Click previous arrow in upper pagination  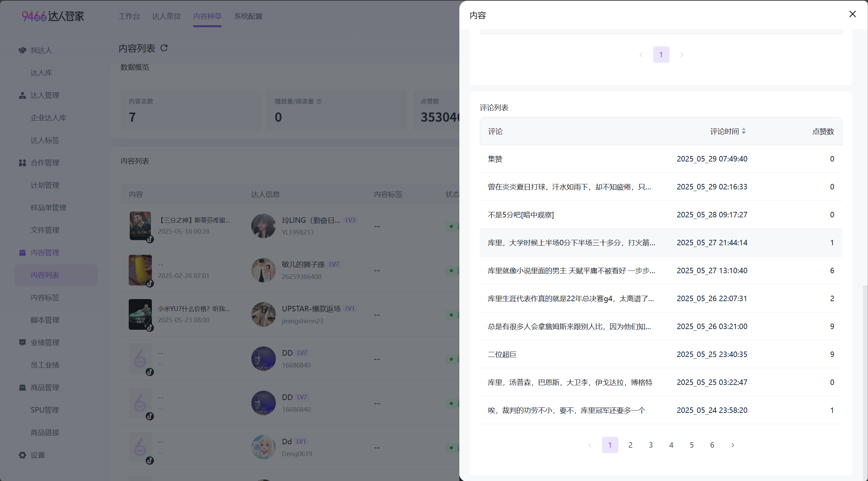(x=641, y=55)
